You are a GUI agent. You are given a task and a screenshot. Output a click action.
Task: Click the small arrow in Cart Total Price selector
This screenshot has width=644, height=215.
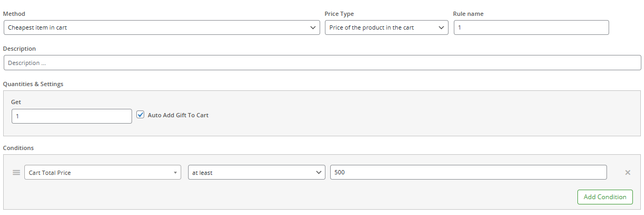click(x=175, y=173)
